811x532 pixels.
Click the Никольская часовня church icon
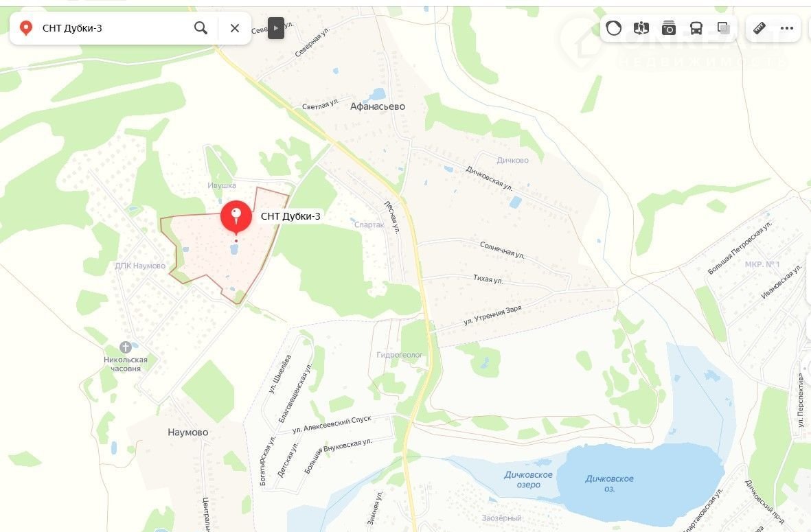[125, 347]
